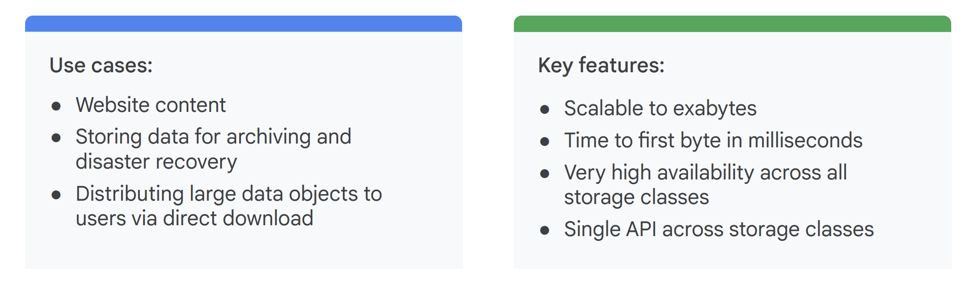Click the "users via direct download" line
This screenshot has height=289, width=980.
click(194, 218)
